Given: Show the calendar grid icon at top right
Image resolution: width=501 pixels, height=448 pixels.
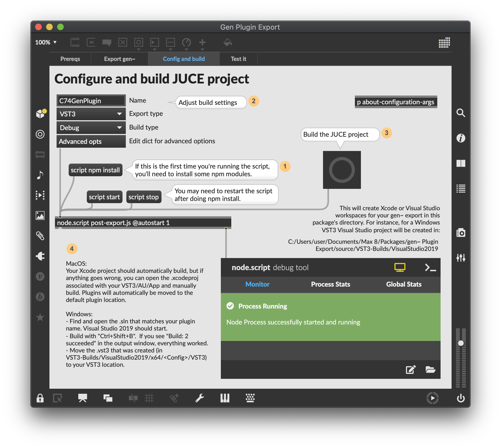Looking at the screenshot, I should click(x=444, y=43).
